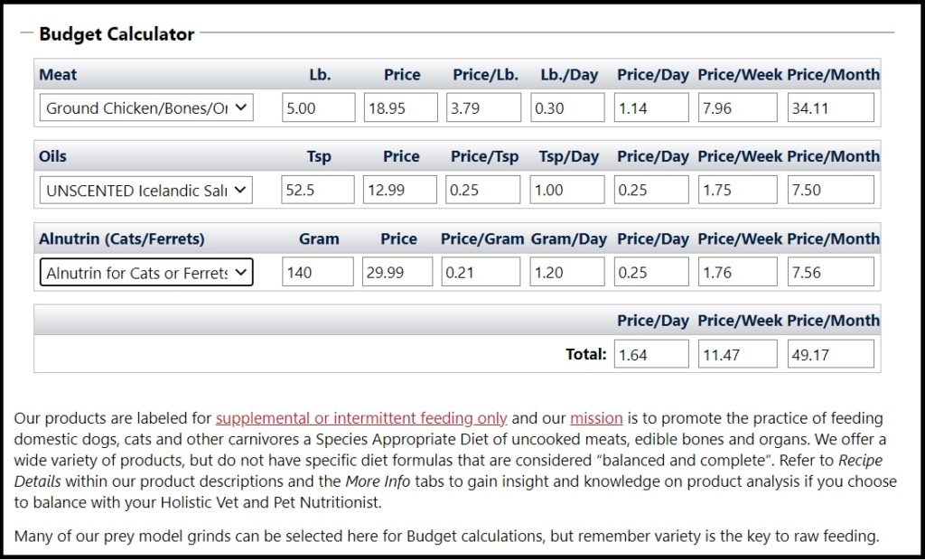Click the Meat Price/Month field showing 34.11
Screen dimensions: 925x560
coord(831,108)
